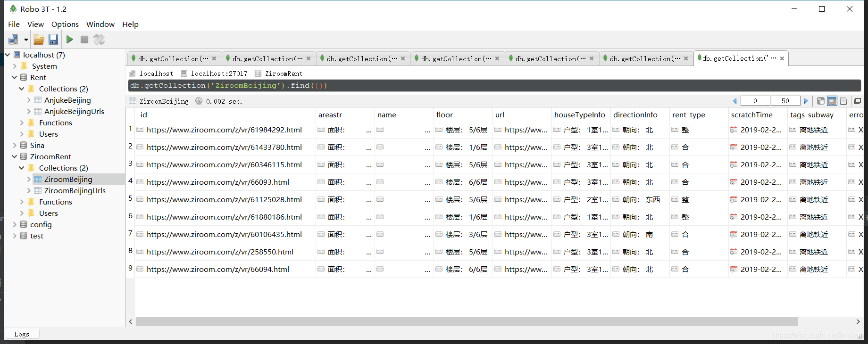Click Users folder under Rent
Image resolution: width=868 pixels, height=344 pixels.
pos(48,134)
